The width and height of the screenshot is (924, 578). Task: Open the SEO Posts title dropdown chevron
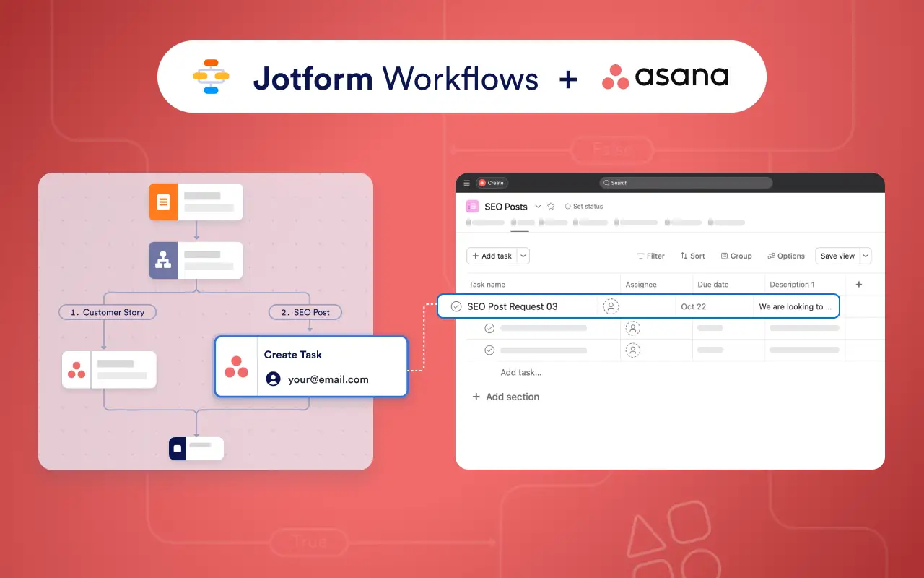[x=538, y=207]
